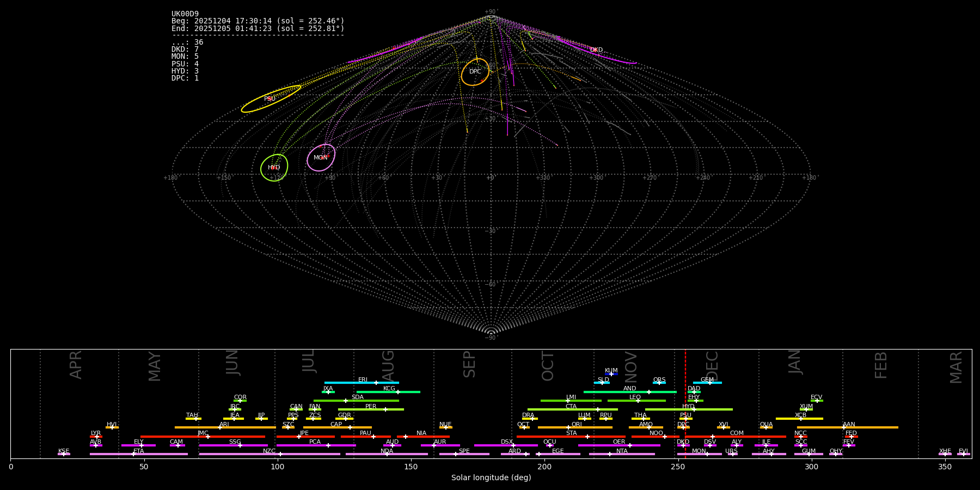Click the cyan ERI shower bar
980x490 pixels.
[362, 383]
